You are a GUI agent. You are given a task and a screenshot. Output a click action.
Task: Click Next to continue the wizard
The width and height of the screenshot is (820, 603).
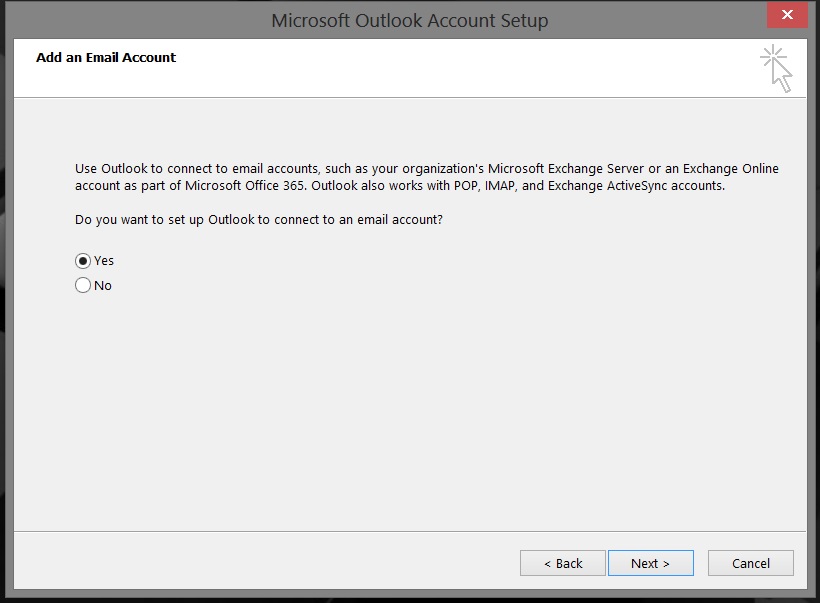click(x=650, y=563)
